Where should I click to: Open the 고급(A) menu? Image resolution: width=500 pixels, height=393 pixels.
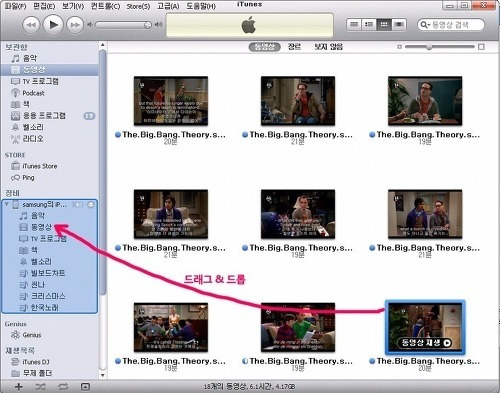tap(168, 6)
